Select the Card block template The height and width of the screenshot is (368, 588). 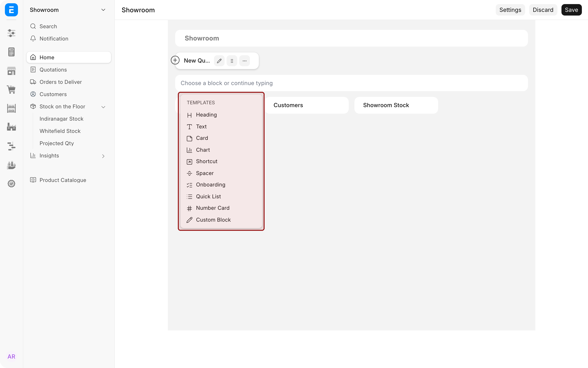(221, 138)
